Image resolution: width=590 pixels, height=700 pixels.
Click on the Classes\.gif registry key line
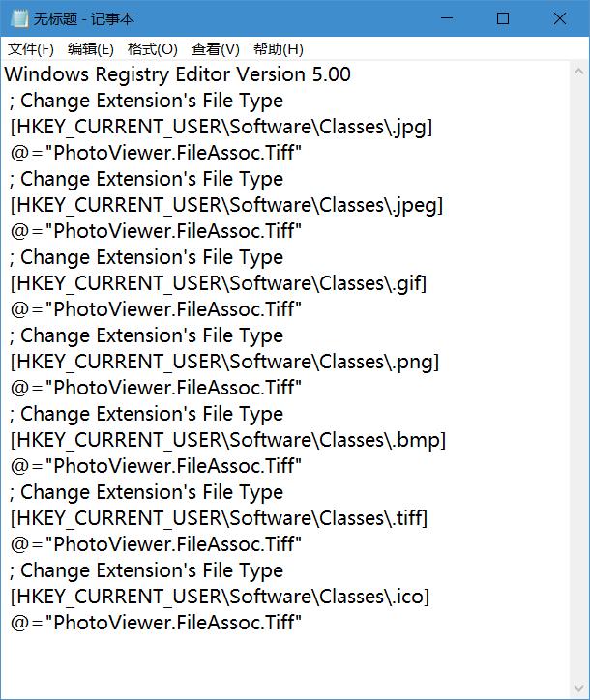(219, 283)
